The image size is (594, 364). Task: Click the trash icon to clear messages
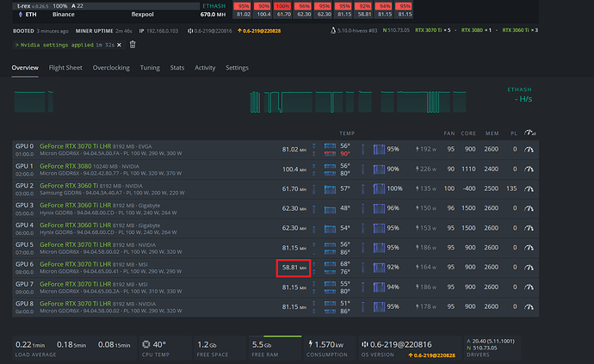133,45
